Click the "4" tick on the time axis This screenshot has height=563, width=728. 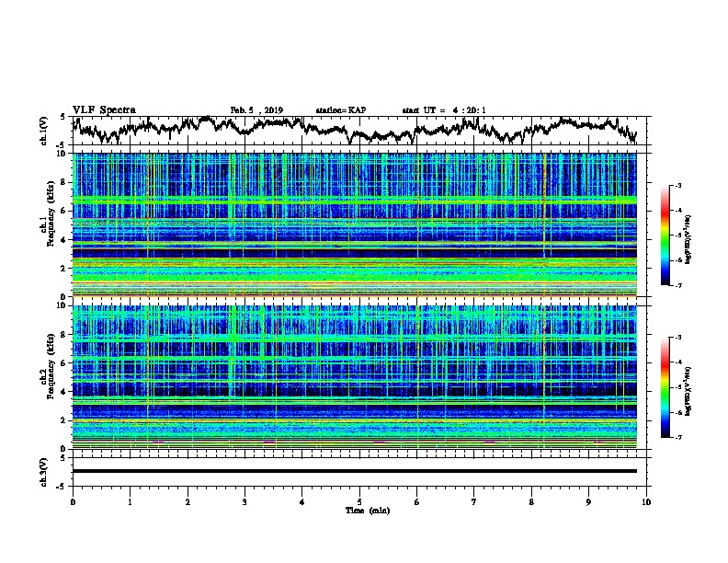pos(302,502)
